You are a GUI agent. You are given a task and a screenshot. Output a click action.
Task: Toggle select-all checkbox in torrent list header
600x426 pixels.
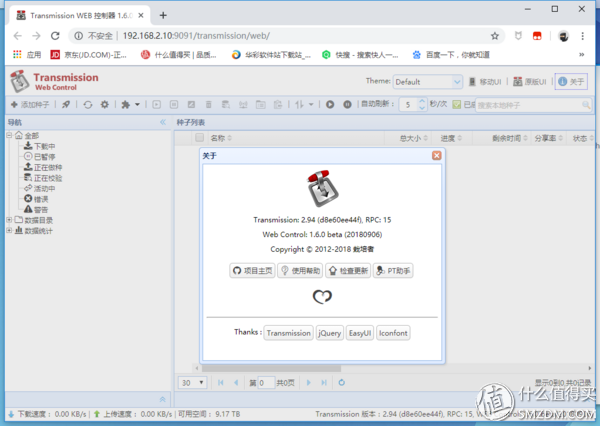[199, 138]
